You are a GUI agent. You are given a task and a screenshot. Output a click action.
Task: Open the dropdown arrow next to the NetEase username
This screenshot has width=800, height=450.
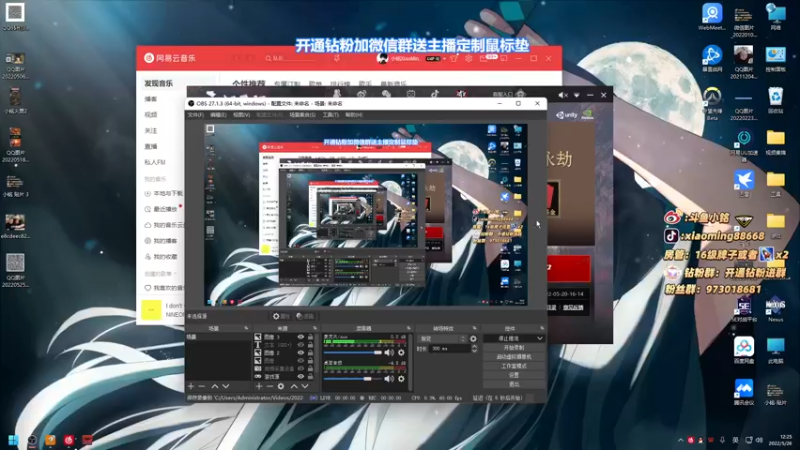coord(444,59)
